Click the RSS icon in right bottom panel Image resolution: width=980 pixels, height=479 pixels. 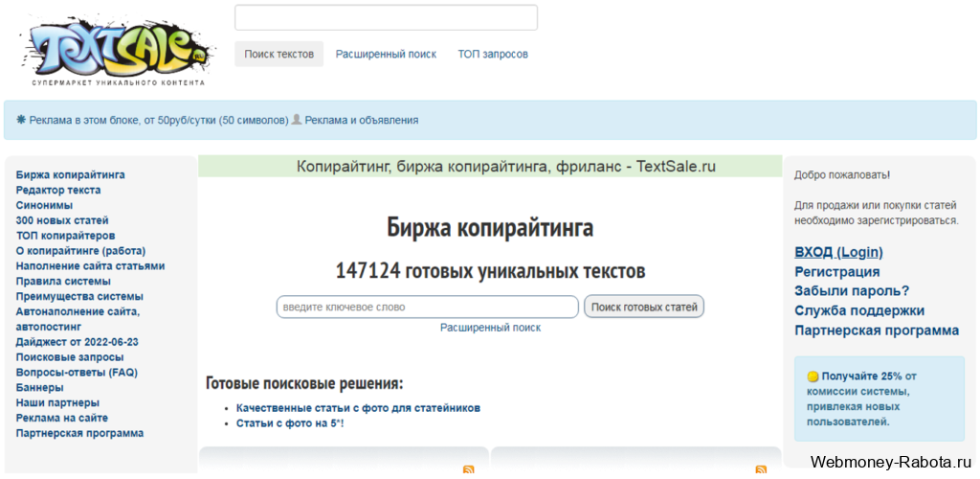761,470
